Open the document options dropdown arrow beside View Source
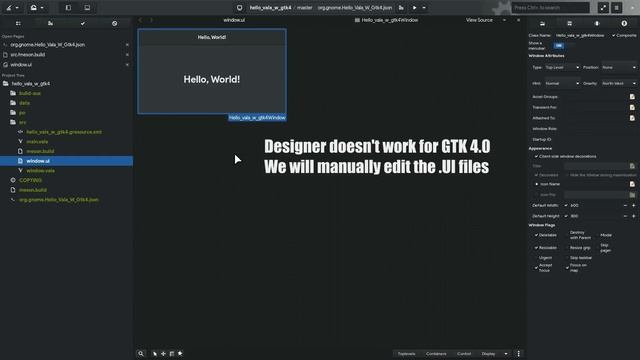Image resolution: width=640 pixels, height=360 pixels. pos(504,20)
